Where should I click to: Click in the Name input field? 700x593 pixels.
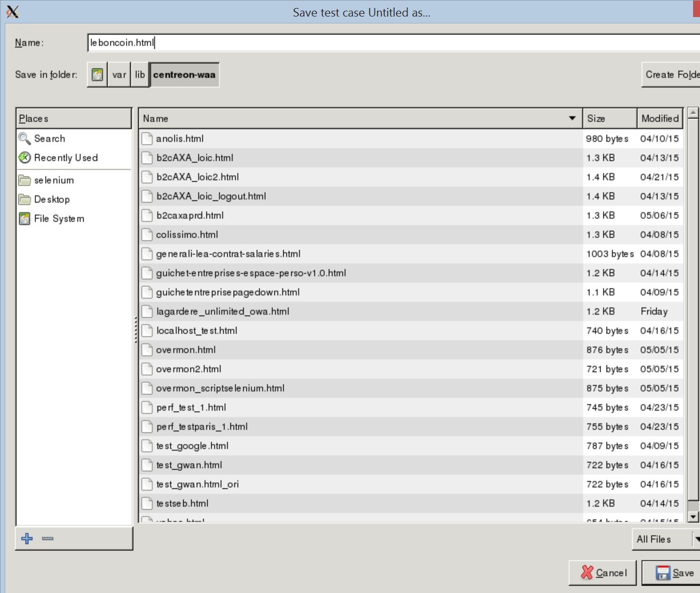point(394,43)
